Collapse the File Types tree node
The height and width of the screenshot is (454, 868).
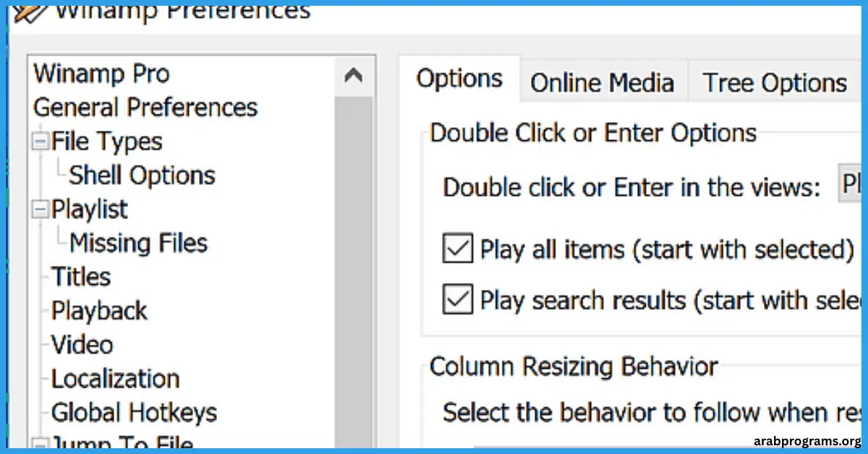pyautogui.click(x=41, y=142)
